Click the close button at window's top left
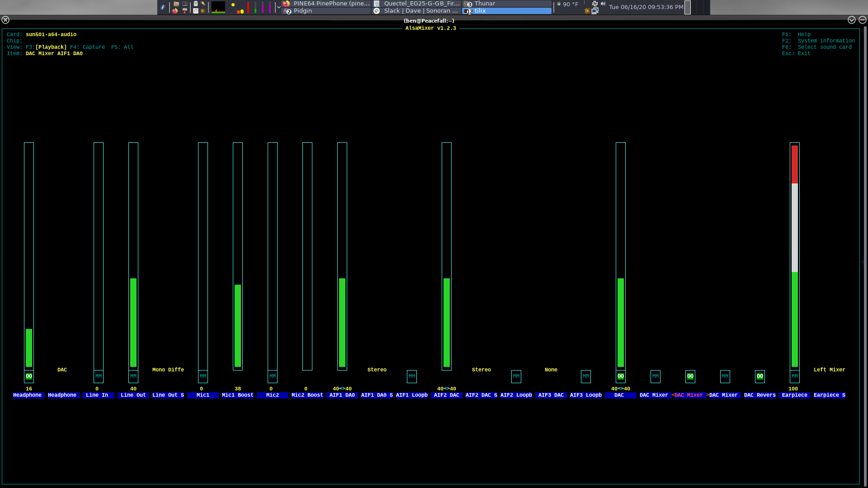Screen dimensions: 868x488 tap(5, 20)
